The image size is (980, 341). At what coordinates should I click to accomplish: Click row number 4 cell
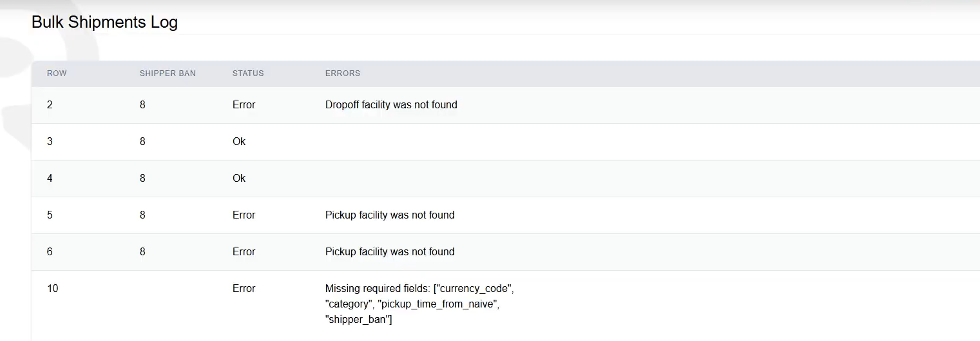point(50,178)
